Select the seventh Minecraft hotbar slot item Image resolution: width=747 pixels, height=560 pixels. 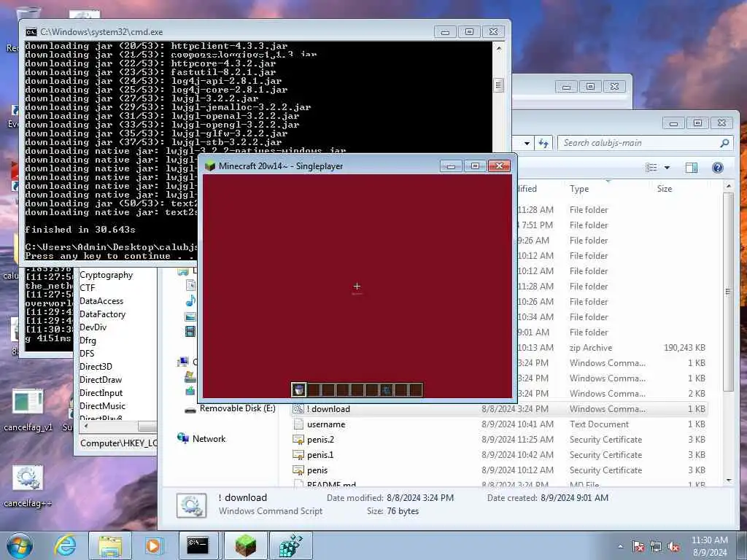click(387, 391)
